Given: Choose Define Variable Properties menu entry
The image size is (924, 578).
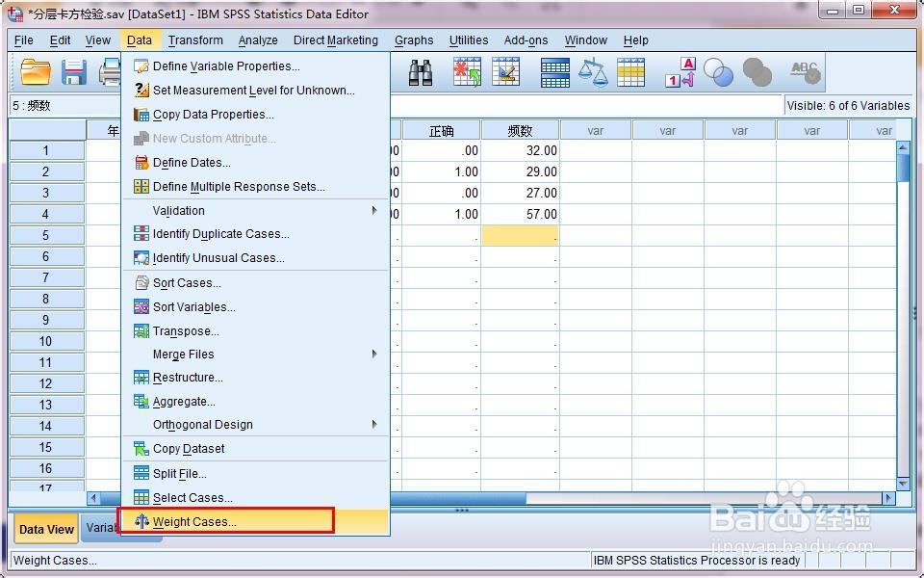Looking at the screenshot, I should coord(254,66).
